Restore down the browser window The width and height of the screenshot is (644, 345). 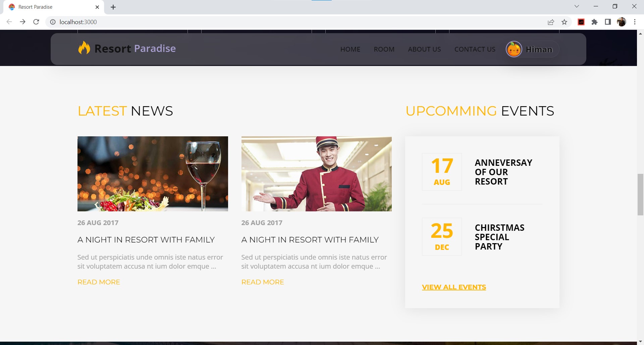click(x=615, y=6)
